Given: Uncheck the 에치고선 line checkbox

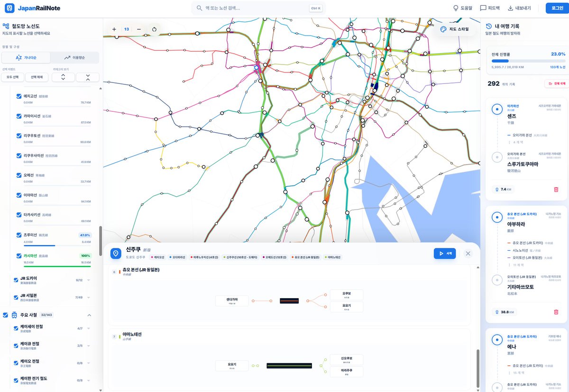Looking at the screenshot, I should [18, 96].
